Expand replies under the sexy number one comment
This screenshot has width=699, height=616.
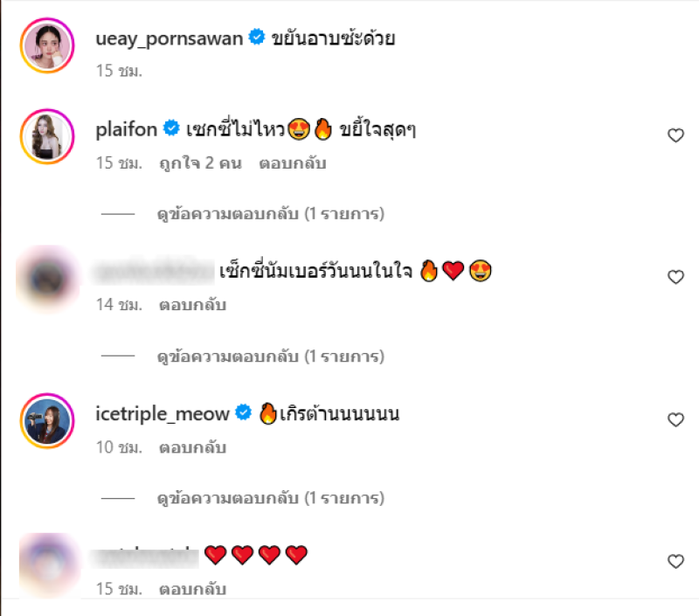click(270, 356)
